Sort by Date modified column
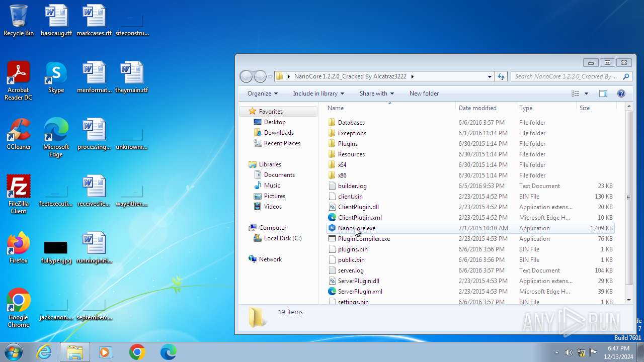Image resolution: width=644 pixels, height=362 pixels. tap(486, 108)
